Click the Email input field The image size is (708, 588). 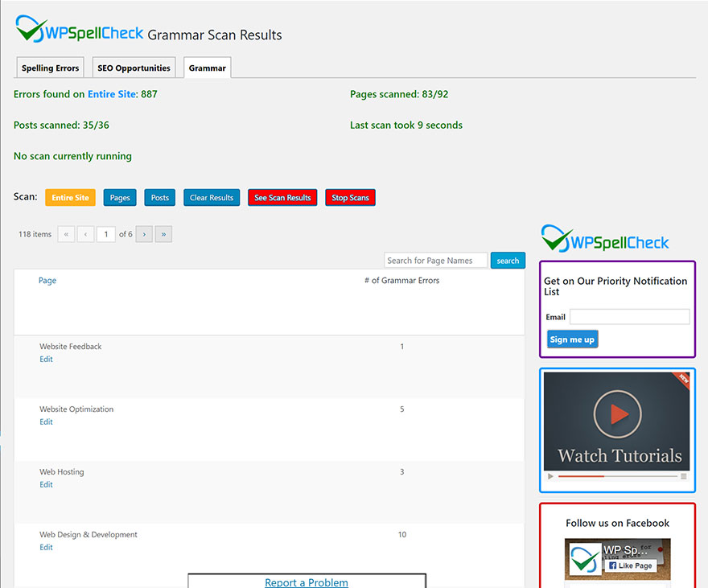(x=630, y=317)
